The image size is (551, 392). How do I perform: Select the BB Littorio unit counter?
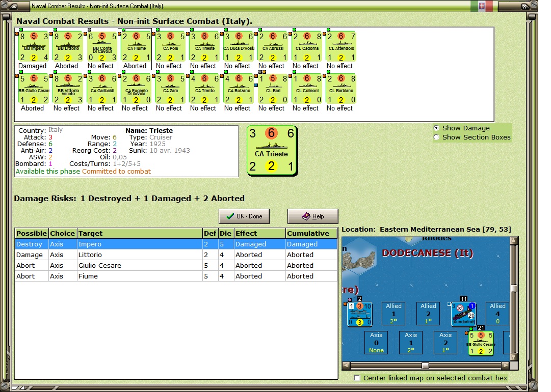point(68,47)
